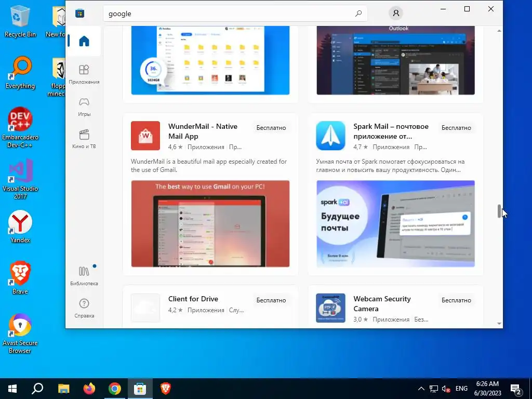Open the Recycle Bin desktop icon

20,21
